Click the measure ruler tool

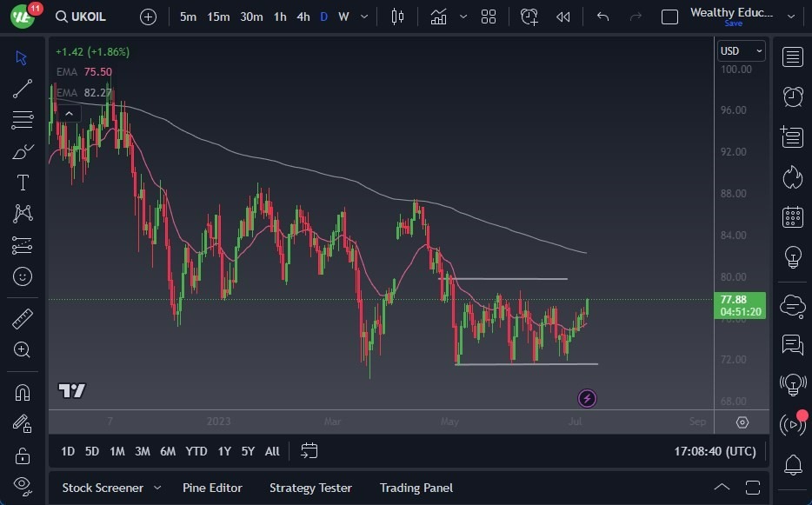(23, 318)
